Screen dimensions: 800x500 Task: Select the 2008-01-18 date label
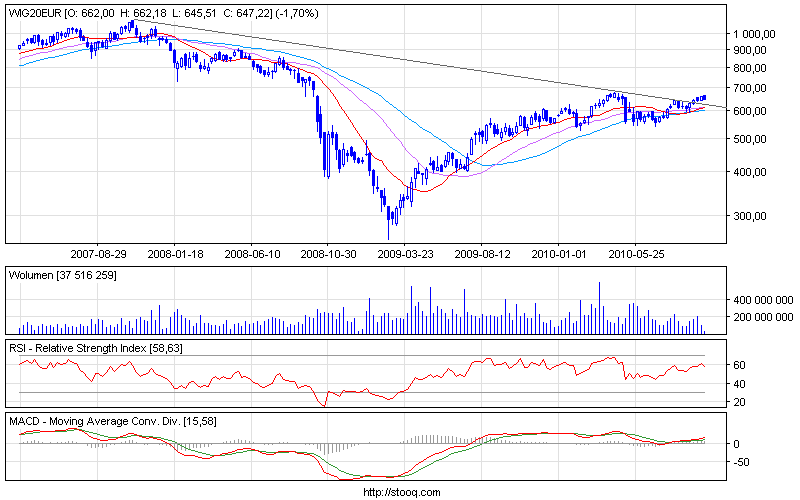175,254
